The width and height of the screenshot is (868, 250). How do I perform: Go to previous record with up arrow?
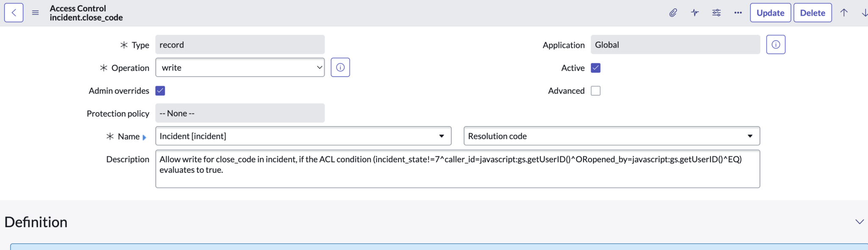844,13
